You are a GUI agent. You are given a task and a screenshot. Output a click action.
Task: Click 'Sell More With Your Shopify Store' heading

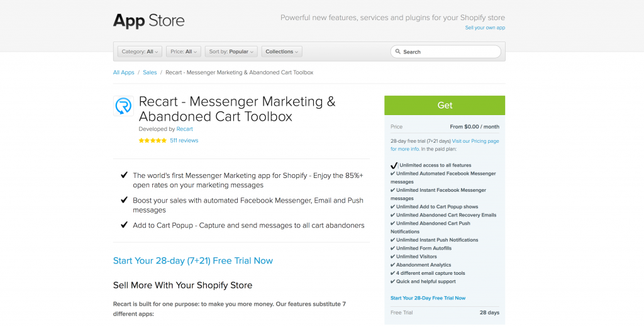183,285
